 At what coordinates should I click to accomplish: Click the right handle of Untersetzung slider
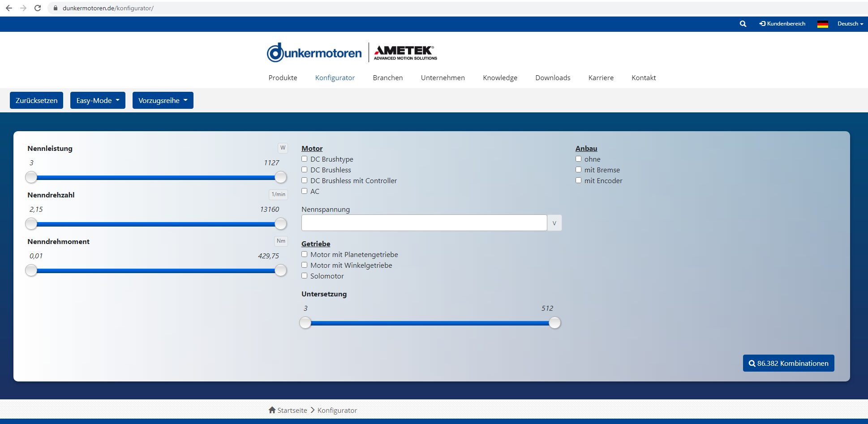click(x=554, y=323)
